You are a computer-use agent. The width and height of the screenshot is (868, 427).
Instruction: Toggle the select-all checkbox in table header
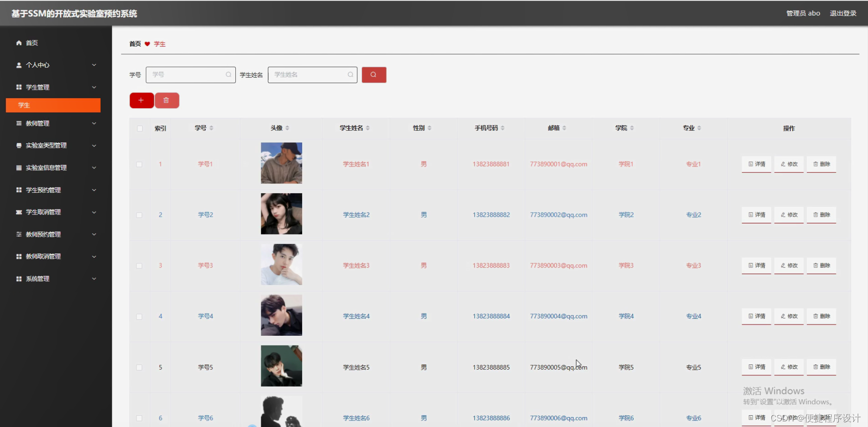coord(139,128)
